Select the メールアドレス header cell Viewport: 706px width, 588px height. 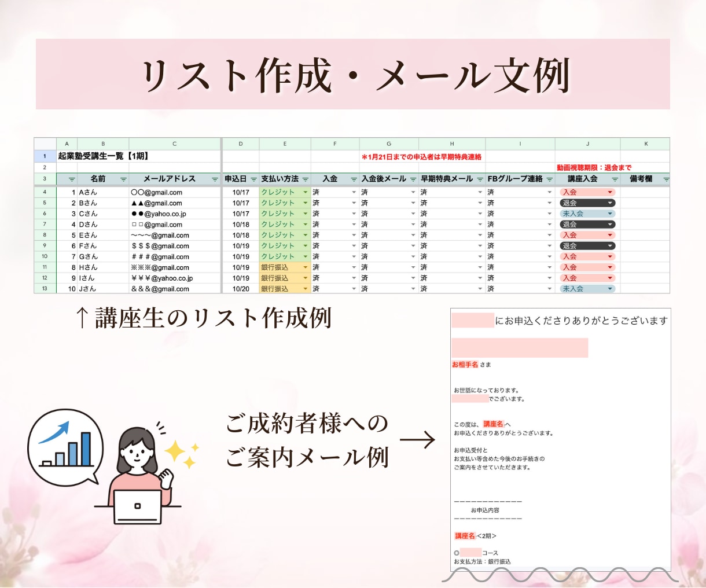click(175, 179)
